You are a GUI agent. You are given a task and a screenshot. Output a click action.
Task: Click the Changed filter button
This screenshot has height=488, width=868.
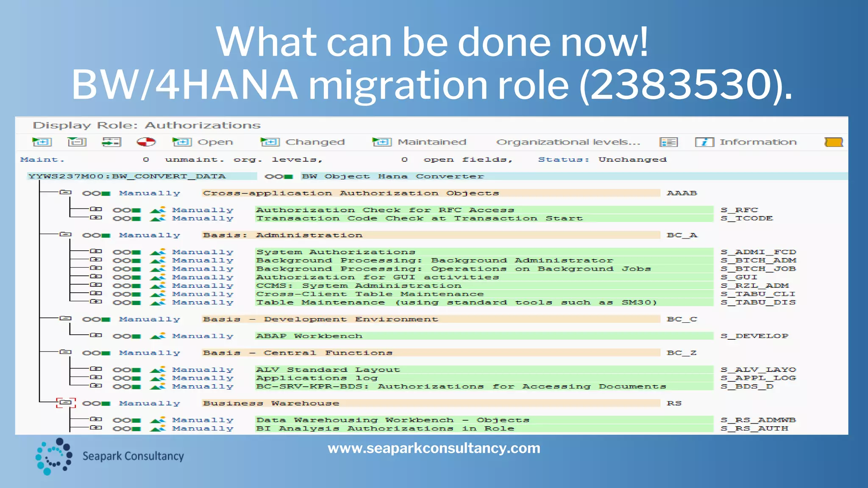(302, 142)
